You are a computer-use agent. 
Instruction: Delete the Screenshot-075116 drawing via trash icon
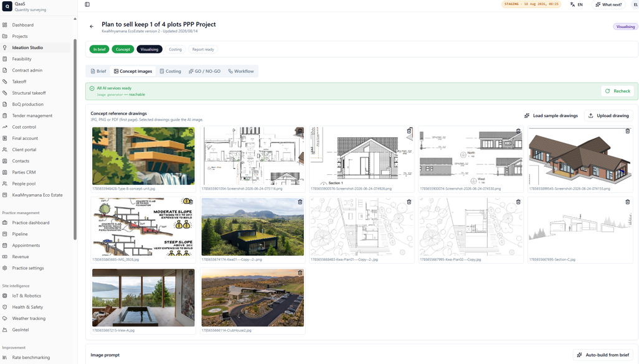coord(300,131)
